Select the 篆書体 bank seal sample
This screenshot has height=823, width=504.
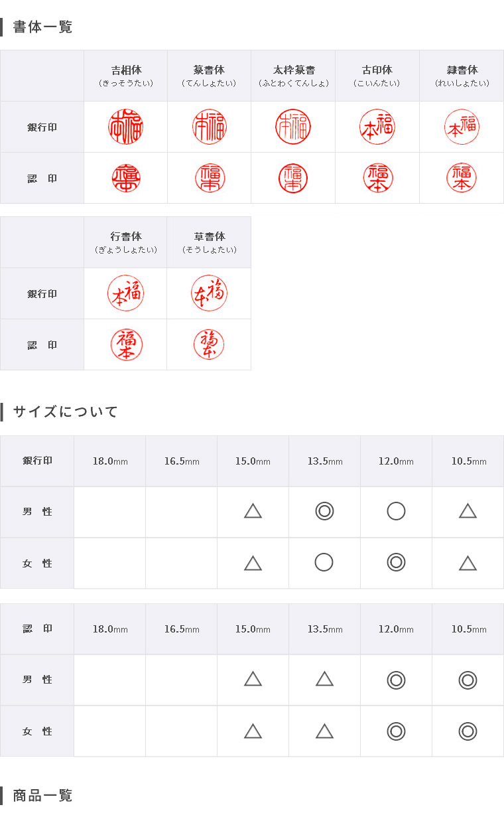pos(210,127)
